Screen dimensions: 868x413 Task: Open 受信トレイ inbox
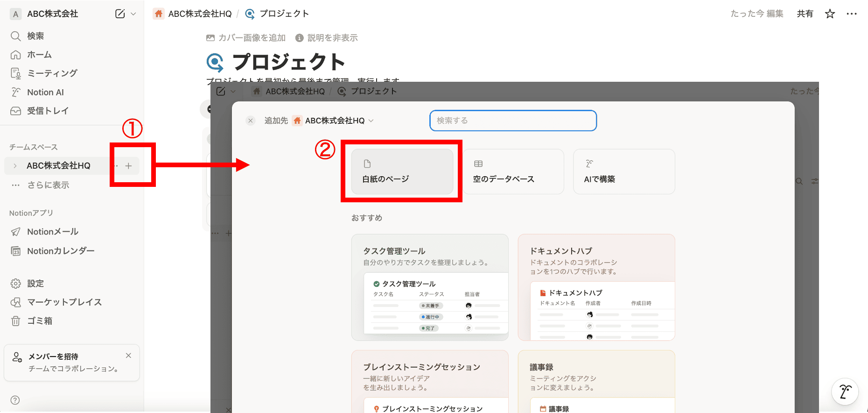[x=72, y=111]
